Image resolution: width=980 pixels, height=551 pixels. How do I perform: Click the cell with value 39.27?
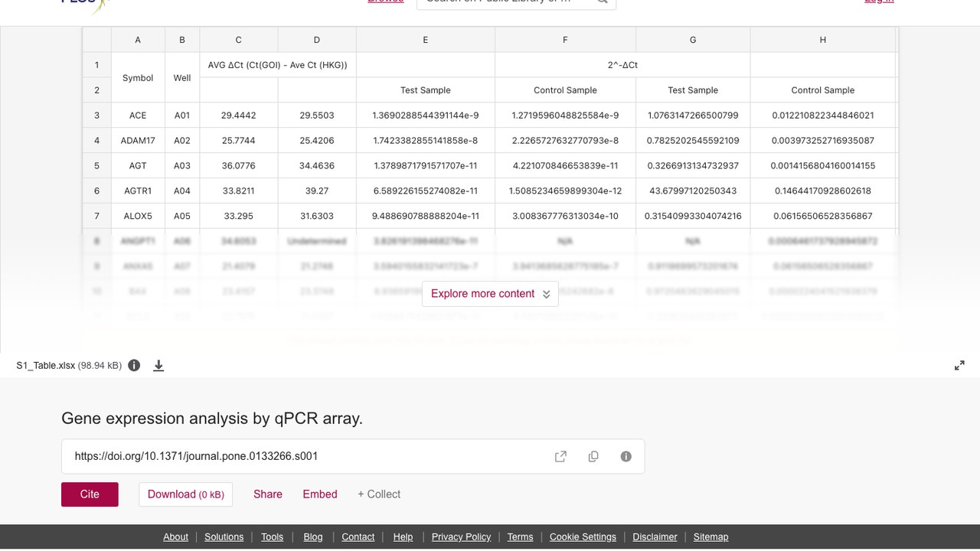[317, 191]
